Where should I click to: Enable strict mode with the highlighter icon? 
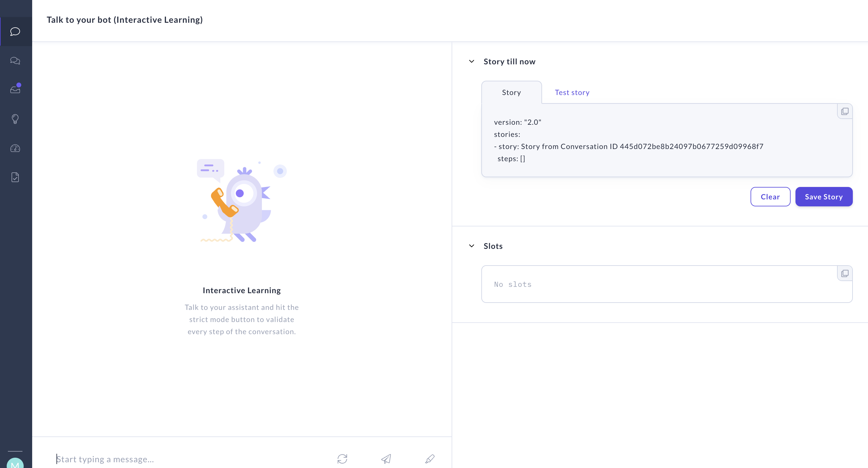(430, 459)
